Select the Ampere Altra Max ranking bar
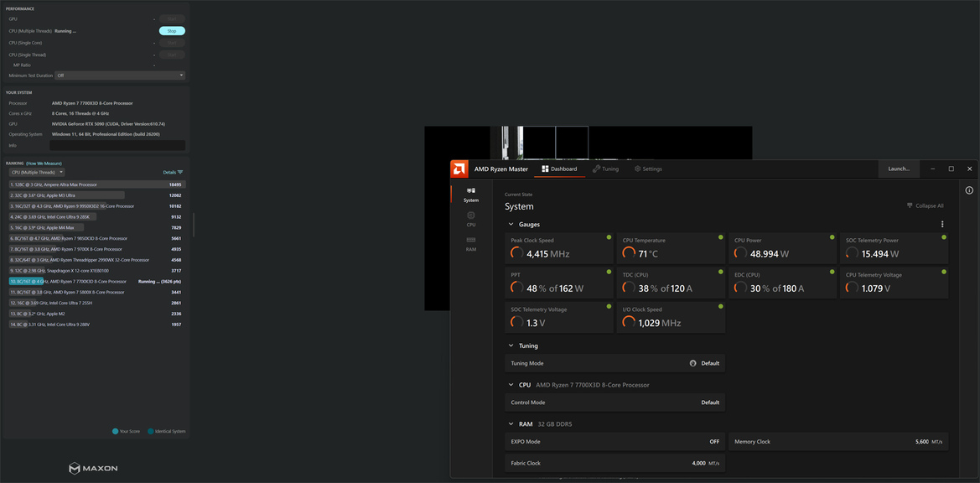980x483 pixels. tap(97, 184)
